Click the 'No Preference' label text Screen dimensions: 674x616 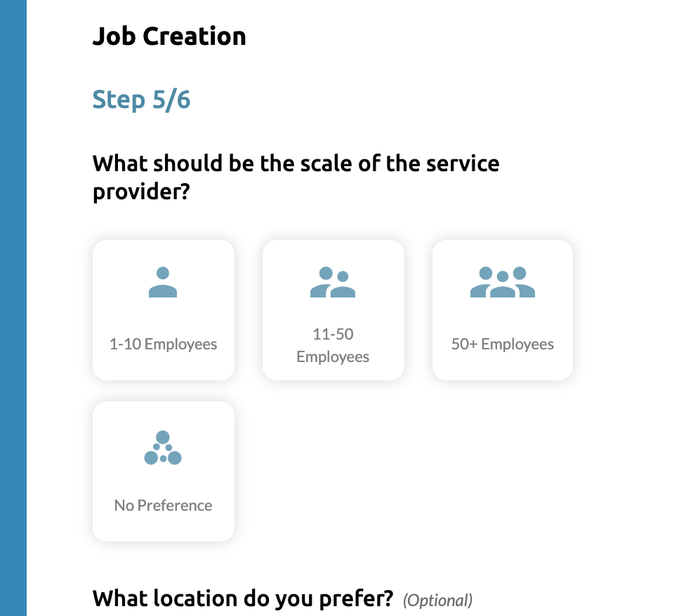[x=163, y=506]
